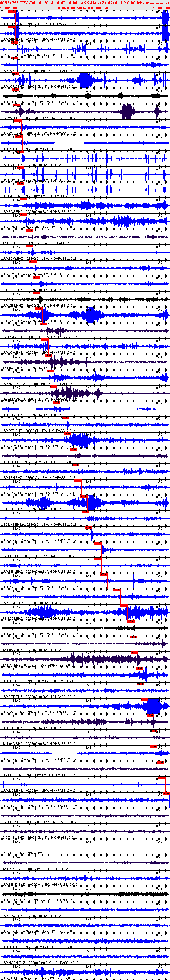Select the start time 18:46:50.00 label
This screenshot has width=170, height=980.
click(8, 8)
